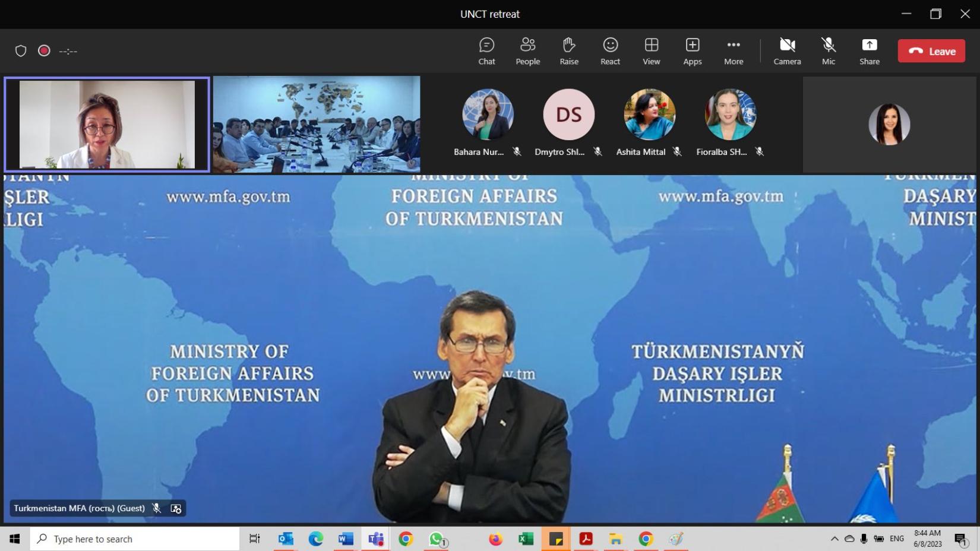Click Turkmenistan MFA (Guest) name label
Screen dimensions: 980x551
[x=79, y=508]
